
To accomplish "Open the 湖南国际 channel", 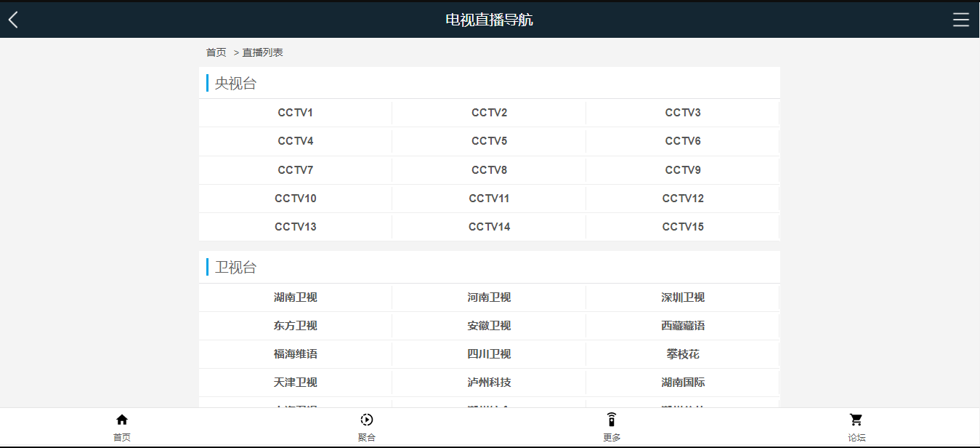I will 681,382.
